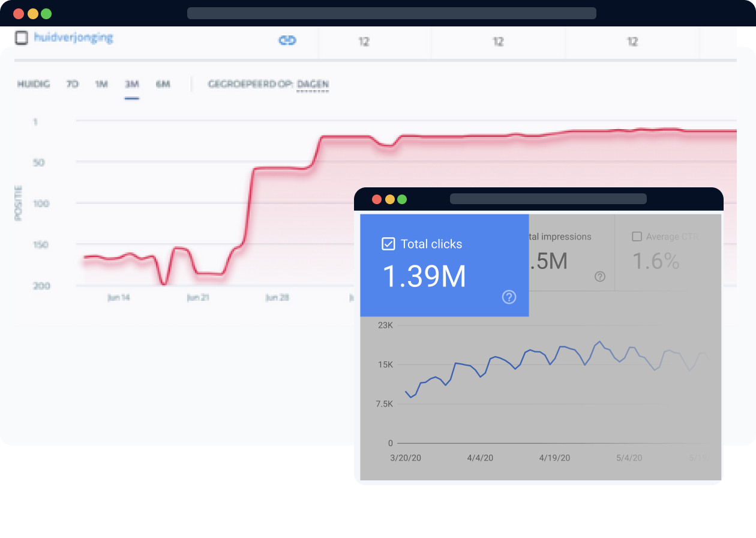Click the help icon in impressions card

click(600, 277)
